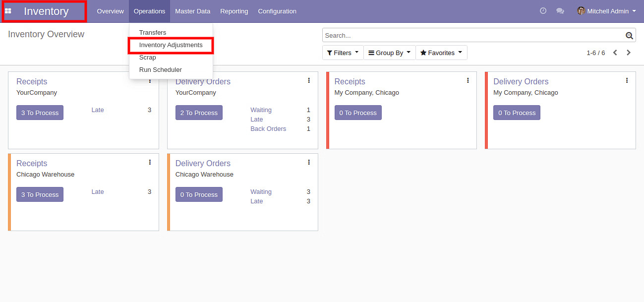Viewport: 644px width, 302px height.
Task: Open the Reporting menu
Action: pyautogui.click(x=234, y=11)
